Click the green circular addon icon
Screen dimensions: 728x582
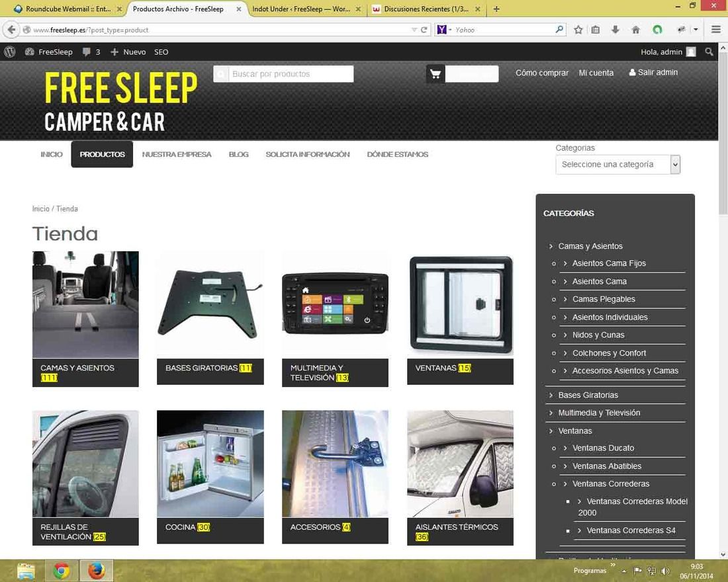pyautogui.click(x=657, y=30)
